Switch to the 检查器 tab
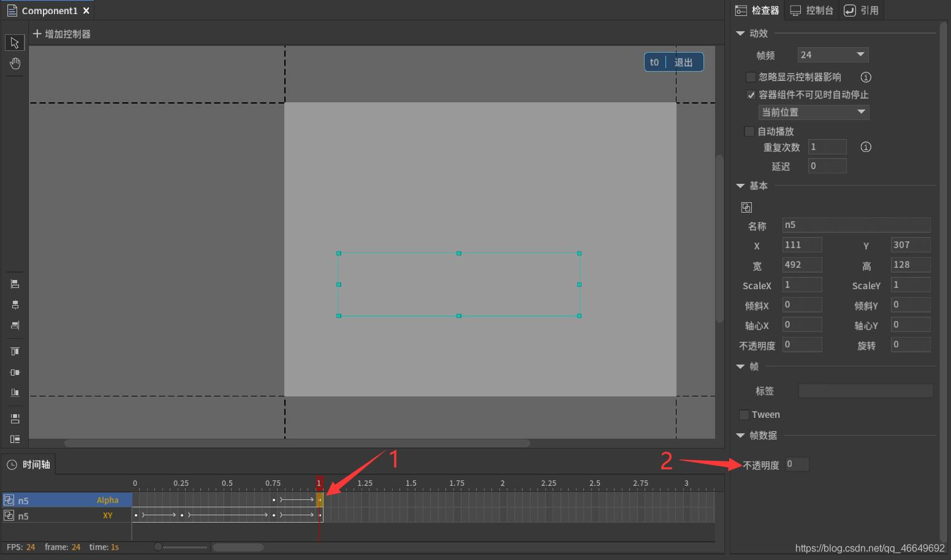951x560 pixels. [x=757, y=10]
